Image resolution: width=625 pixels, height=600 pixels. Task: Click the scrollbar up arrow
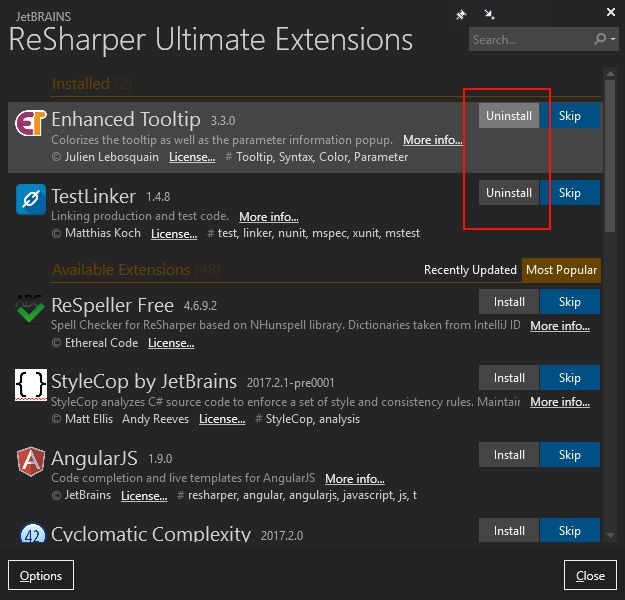coord(610,73)
